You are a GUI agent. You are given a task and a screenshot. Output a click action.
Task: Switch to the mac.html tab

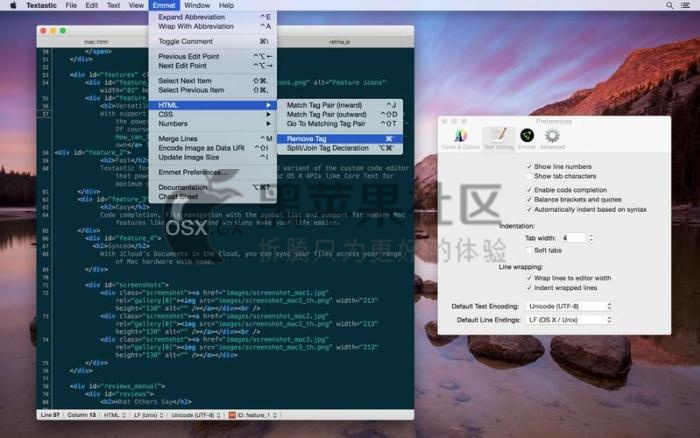[96, 42]
